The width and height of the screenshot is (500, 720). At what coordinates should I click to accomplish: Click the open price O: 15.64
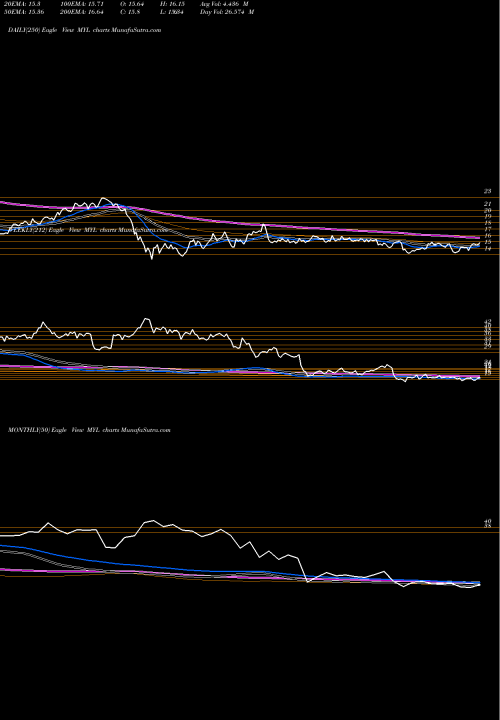click(132, 4)
